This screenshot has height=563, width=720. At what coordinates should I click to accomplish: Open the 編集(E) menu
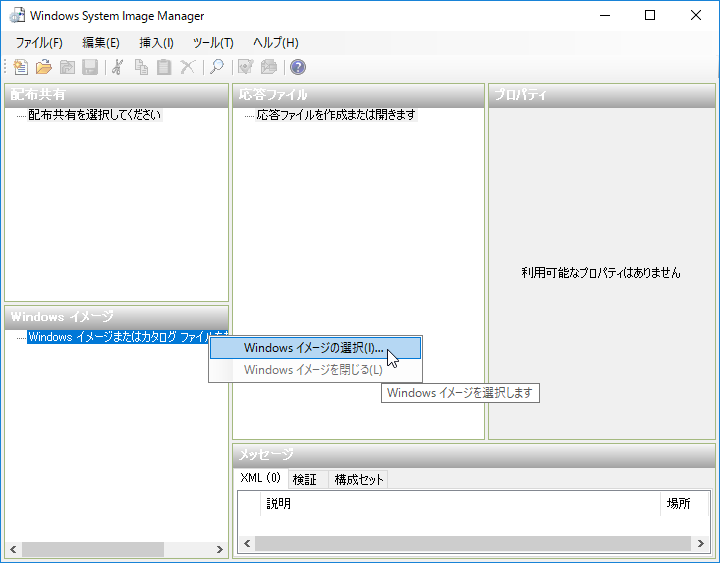[101, 43]
